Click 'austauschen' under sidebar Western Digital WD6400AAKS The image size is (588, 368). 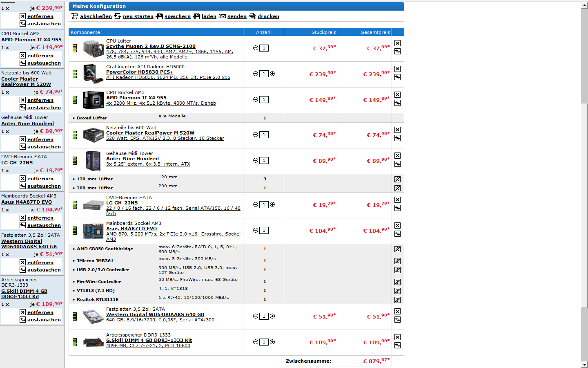pyautogui.click(x=44, y=270)
